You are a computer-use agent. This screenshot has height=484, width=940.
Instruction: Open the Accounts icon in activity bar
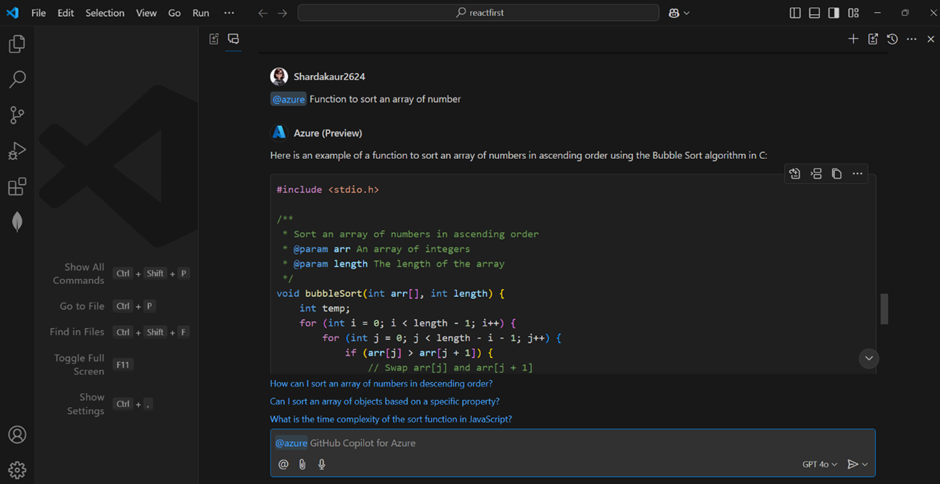pos(17,434)
